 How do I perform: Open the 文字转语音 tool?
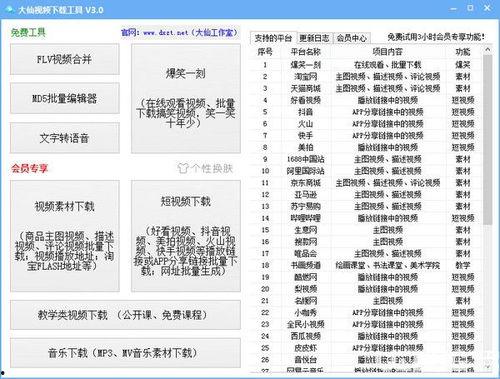coord(65,138)
